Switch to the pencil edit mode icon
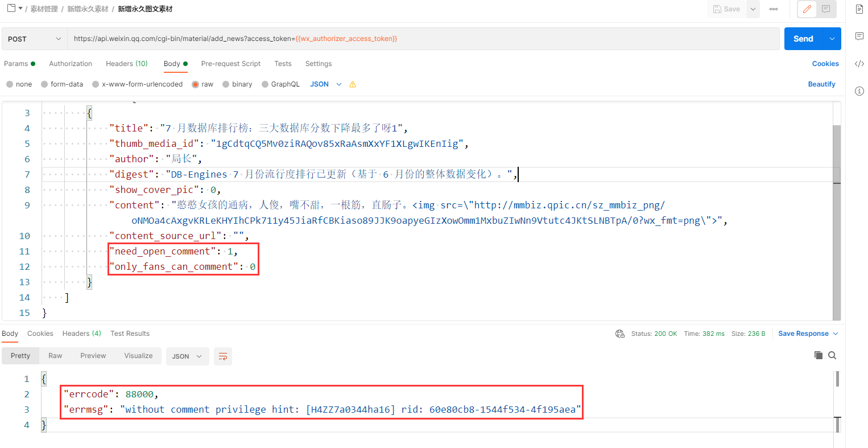This screenshot has width=868, height=448. (x=807, y=9)
